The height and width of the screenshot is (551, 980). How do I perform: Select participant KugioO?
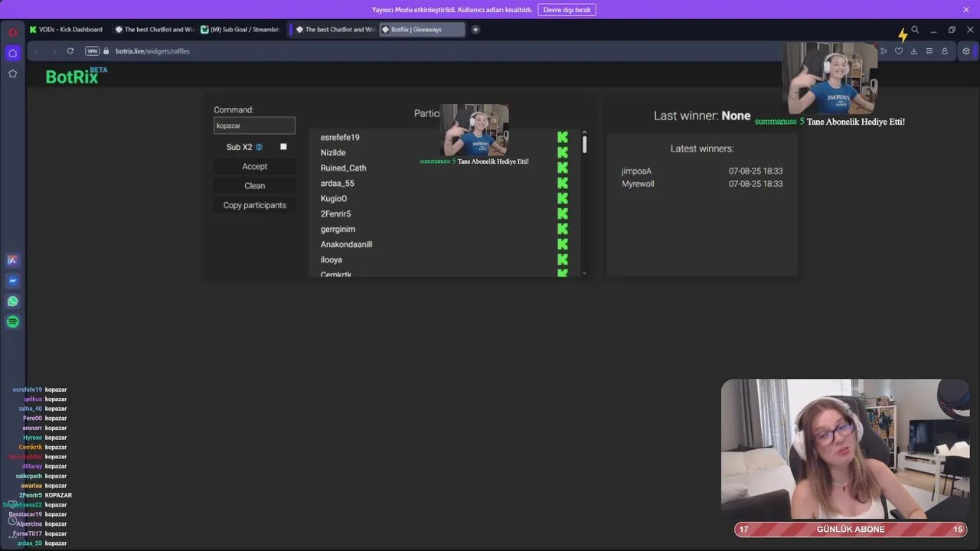tap(334, 199)
